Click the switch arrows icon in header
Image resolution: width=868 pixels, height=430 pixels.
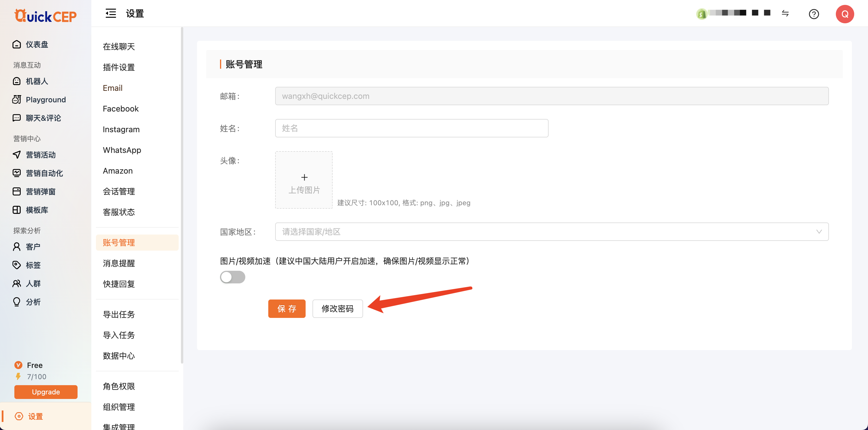pos(785,14)
